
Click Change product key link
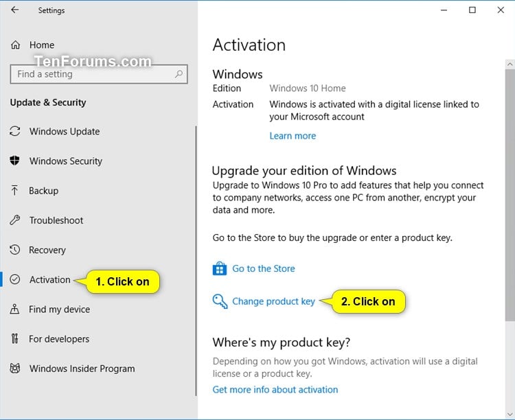pyautogui.click(x=273, y=301)
